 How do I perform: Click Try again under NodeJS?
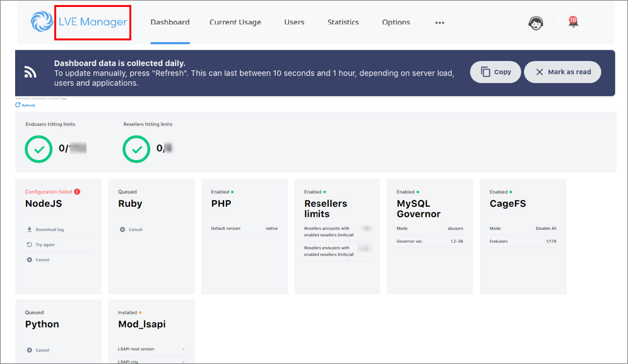coord(41,245)
